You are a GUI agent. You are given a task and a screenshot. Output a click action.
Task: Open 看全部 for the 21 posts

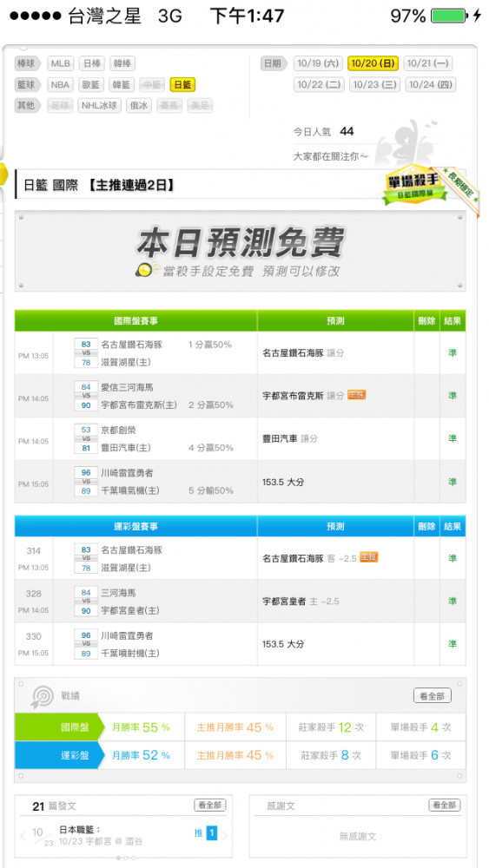click(210, 805)
